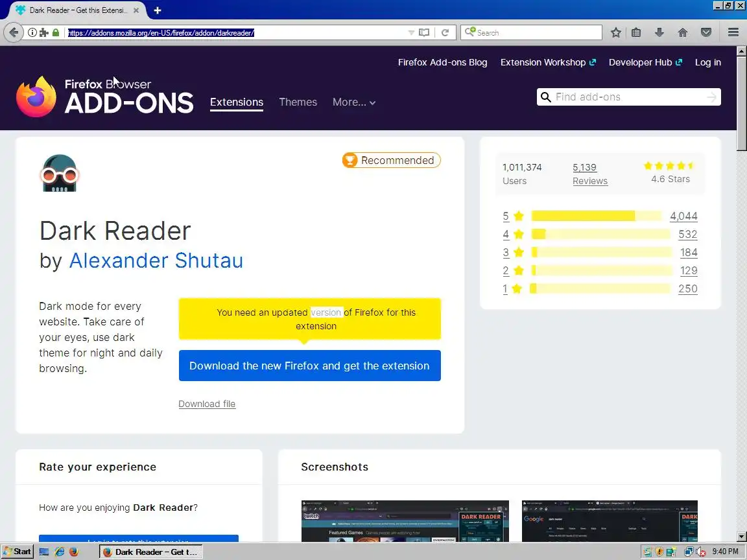Open the 250 one-star reviews count
Viewport: 747px width, 560px height.
[x=688, y=288]
